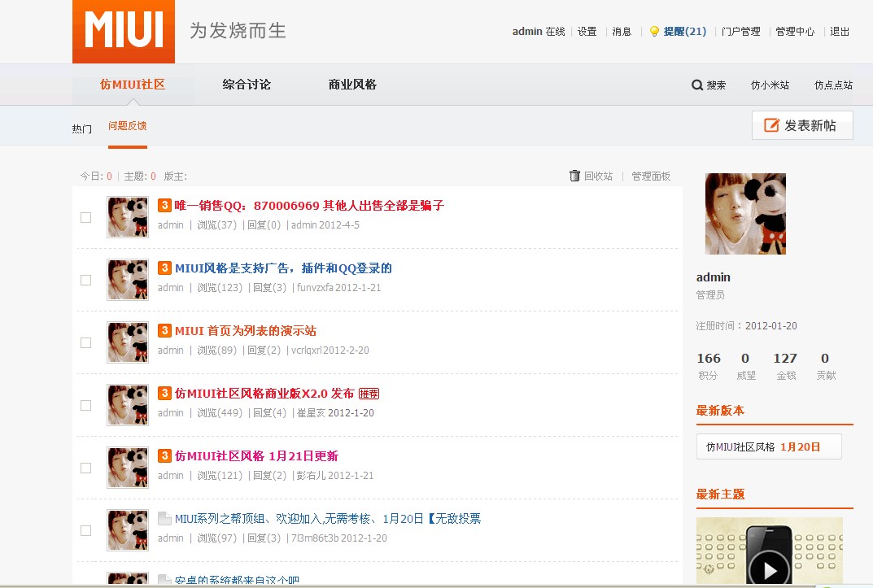873x588 pixels.
Task: Click last replier funvzxfa
Action: coord(315,288)
